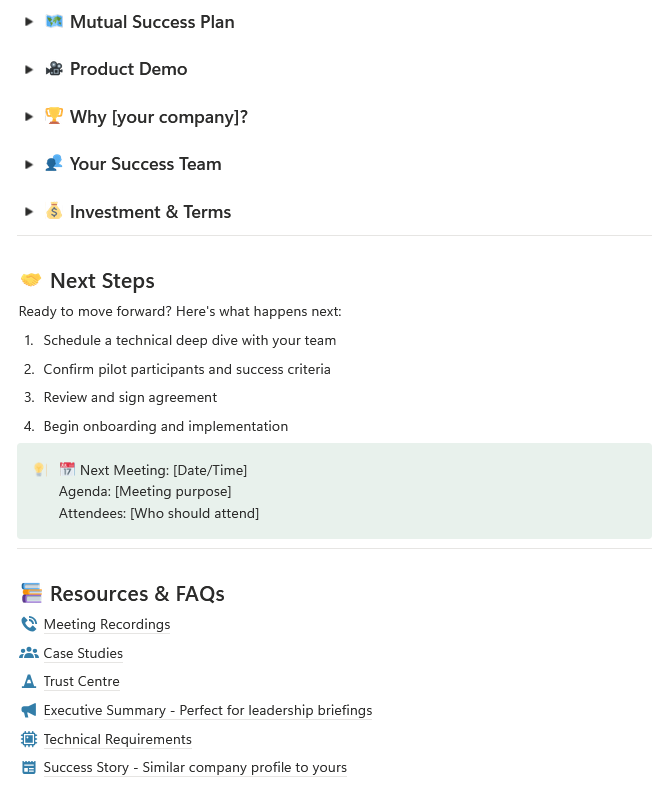Image resolution: width=667 pixels, height=790 pixels.
Task: Click the Attendees placeholder line in callout
Action: (x=158, y=513)
